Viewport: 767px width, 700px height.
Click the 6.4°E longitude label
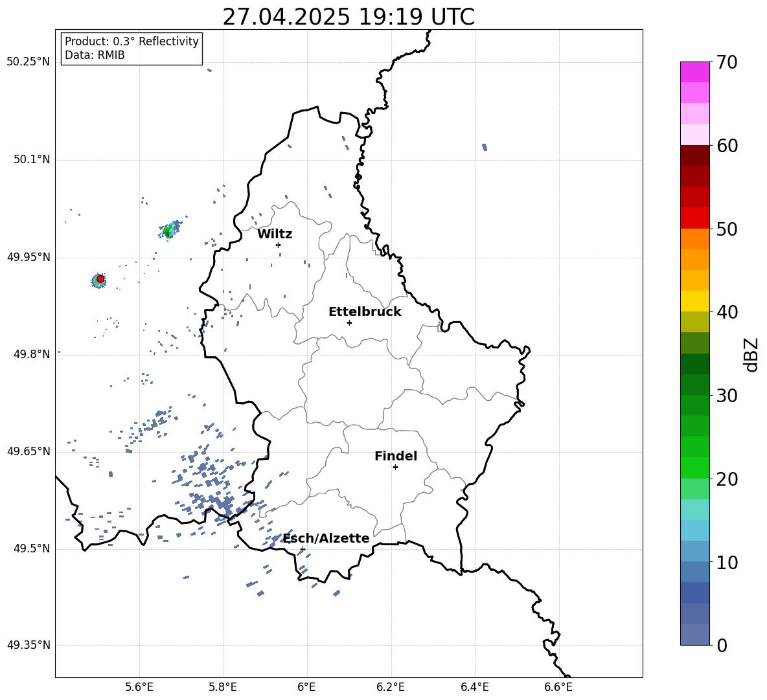[x=474, y=687]
